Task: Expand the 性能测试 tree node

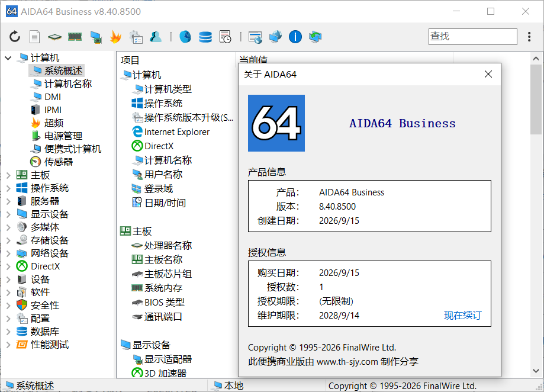Action: (x=8, y=345)
